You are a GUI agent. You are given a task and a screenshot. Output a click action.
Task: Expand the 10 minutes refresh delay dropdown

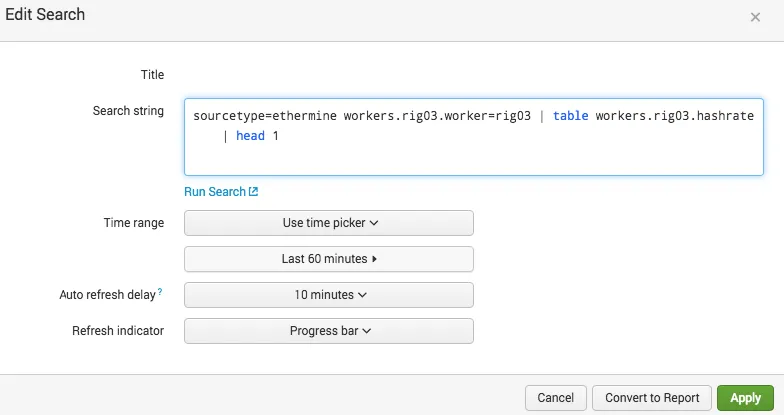coord(328,295)
